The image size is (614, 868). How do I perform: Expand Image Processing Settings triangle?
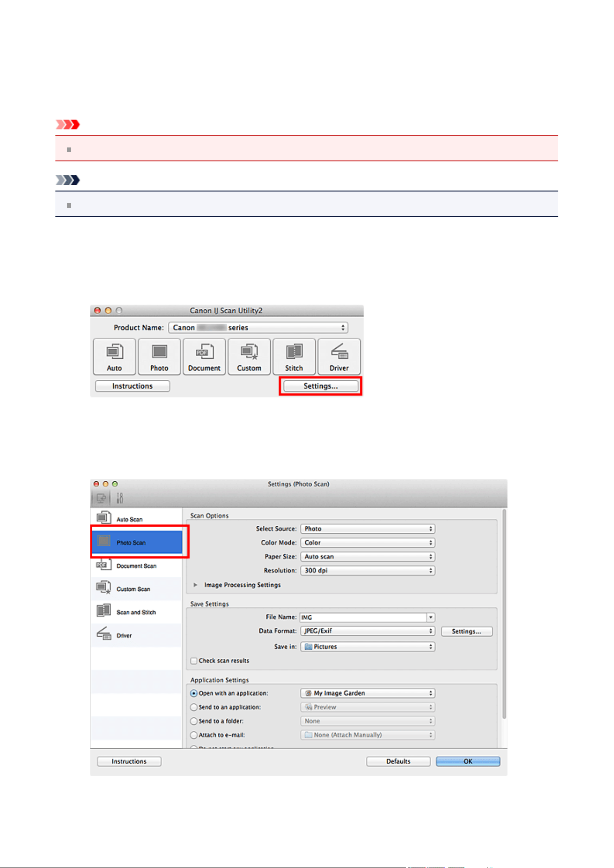195,585
